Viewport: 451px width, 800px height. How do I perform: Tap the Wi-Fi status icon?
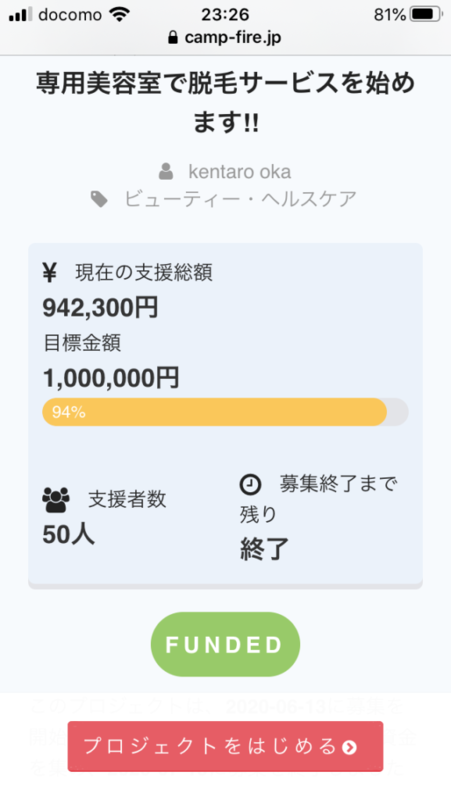pos(119,15)
